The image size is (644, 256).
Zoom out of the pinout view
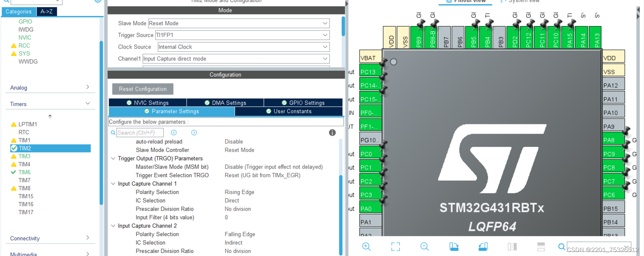click(x=424, y=247)
